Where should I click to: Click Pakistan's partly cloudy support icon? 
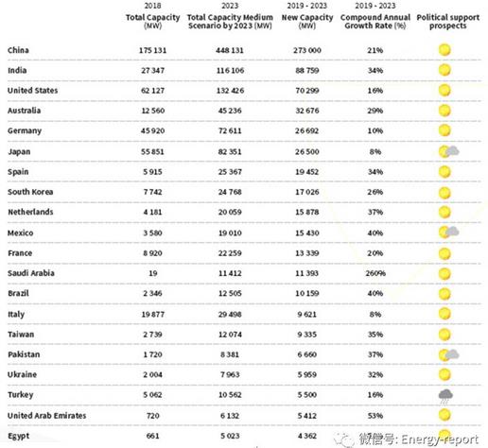pos(448,354)
